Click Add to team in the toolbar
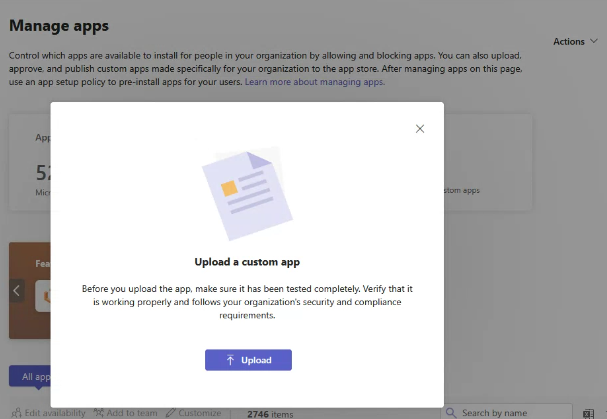 click(x=132, y=413)
